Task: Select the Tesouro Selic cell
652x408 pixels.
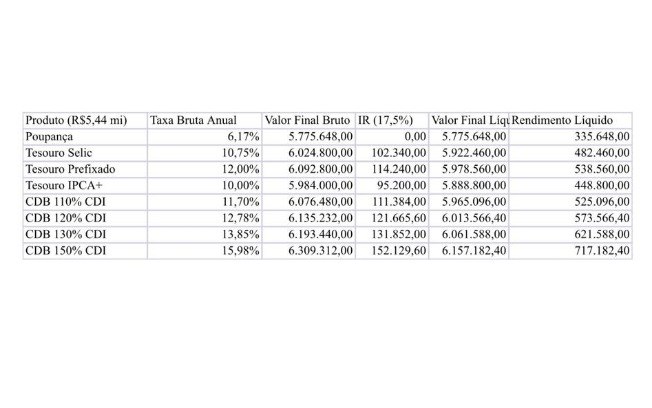Action: [85, 153]
